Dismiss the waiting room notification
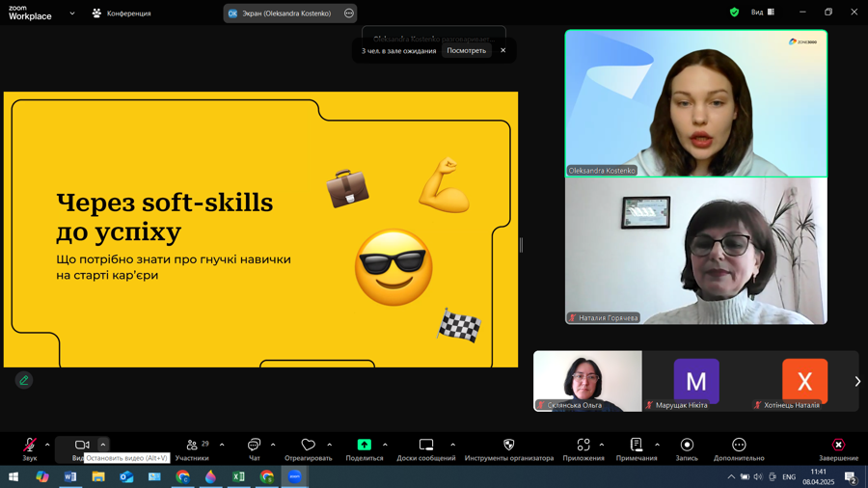 click(x=503, y=50)
